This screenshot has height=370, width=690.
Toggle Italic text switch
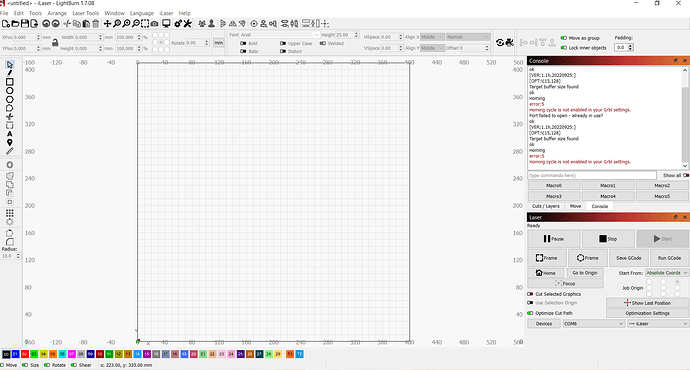tap(243, 51)
